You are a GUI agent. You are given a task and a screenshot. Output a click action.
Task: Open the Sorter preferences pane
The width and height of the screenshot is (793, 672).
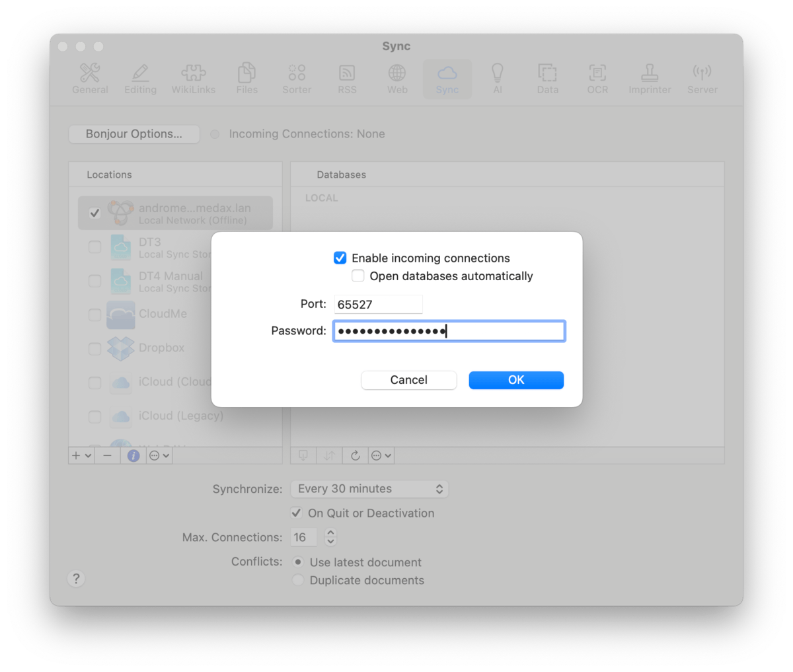(297, 79)
